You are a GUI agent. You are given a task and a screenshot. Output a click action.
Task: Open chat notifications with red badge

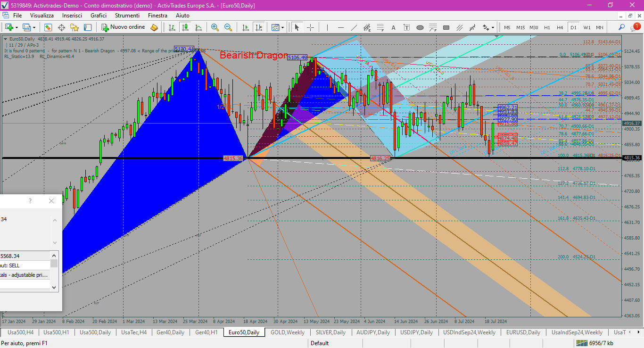coord(636,27)
